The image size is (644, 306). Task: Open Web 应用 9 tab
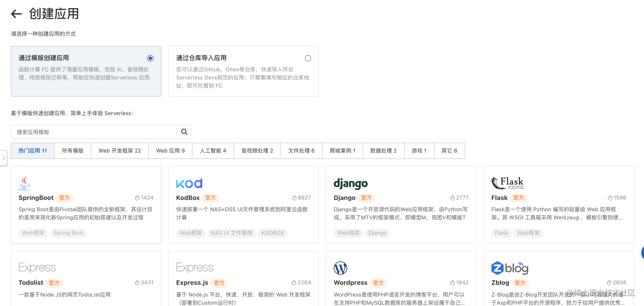[x=170, y=151]
